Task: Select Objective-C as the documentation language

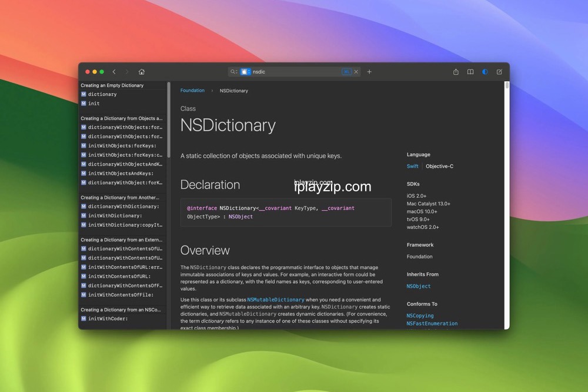Action: click(x=439, y=166)
